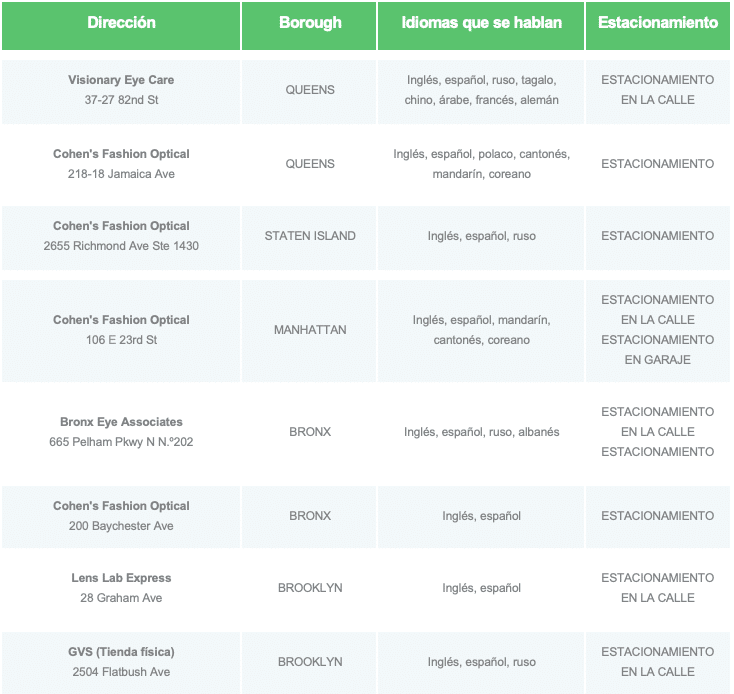Click address 37-27 82nd St

click(x=121, y=100)
